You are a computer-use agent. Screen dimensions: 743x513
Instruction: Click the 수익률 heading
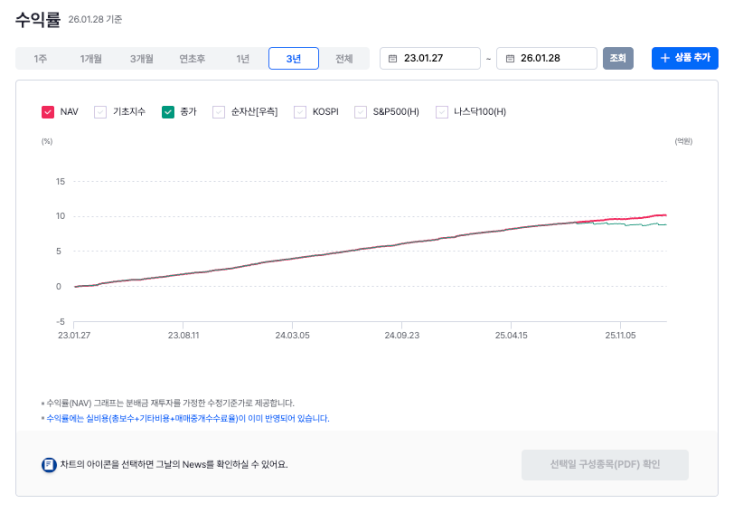click(38, 19)
